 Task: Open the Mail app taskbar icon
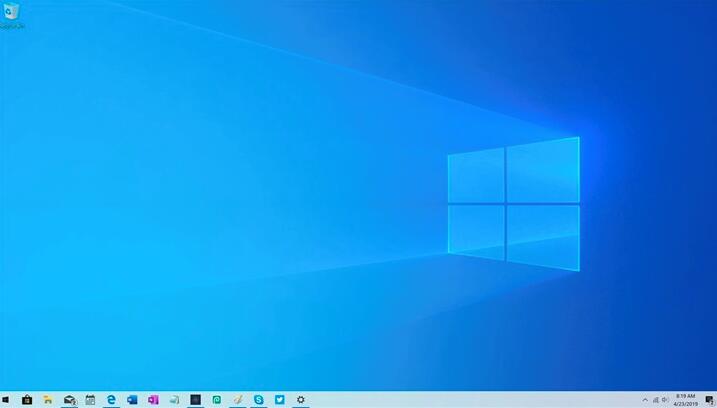(70, 400)
